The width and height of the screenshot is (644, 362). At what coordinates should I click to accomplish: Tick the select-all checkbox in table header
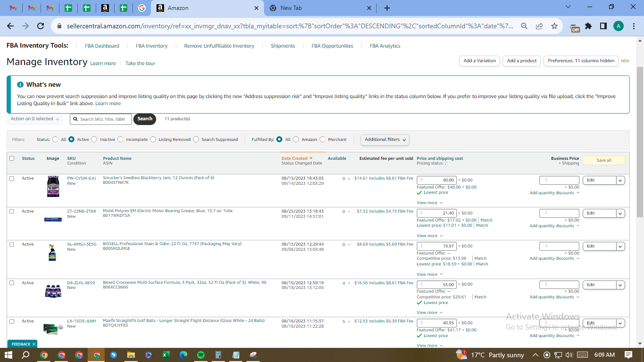tap(12, 158)
